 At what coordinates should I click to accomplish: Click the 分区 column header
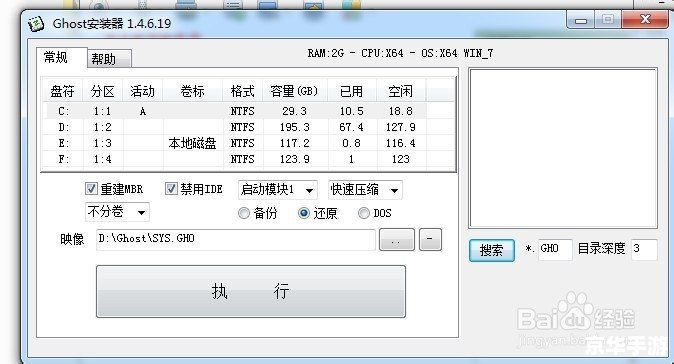click(x=102, y=91)
